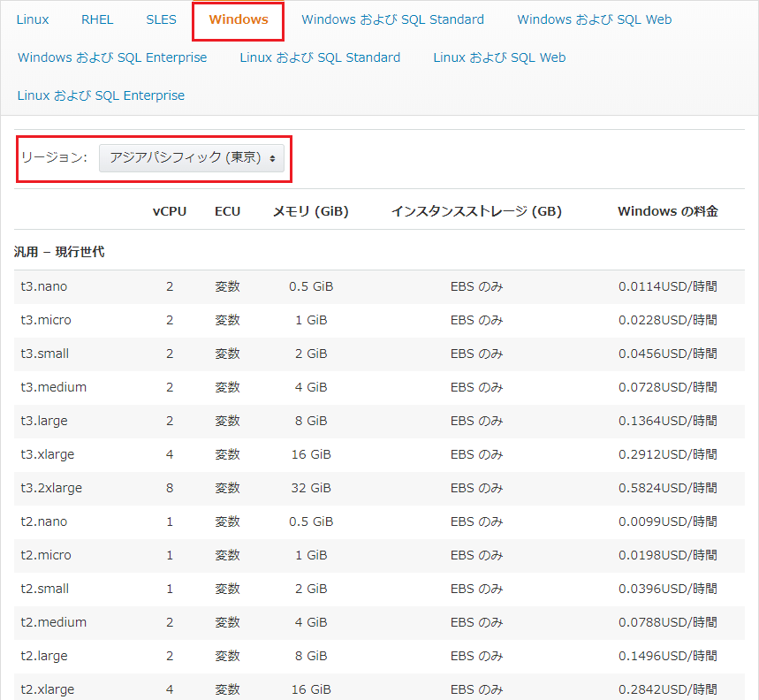Click the 0.0456USD/時間 price for t3.small

click(x=667, y=354)
